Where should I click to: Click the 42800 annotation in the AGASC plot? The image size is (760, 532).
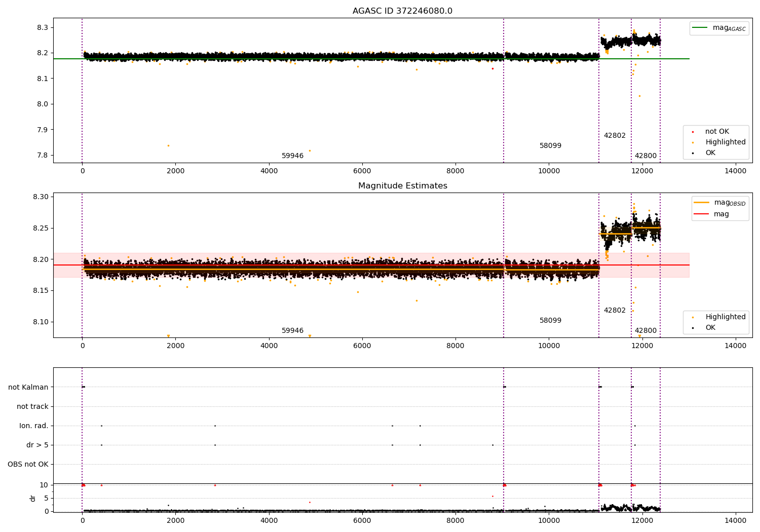(x=645, y=156)
